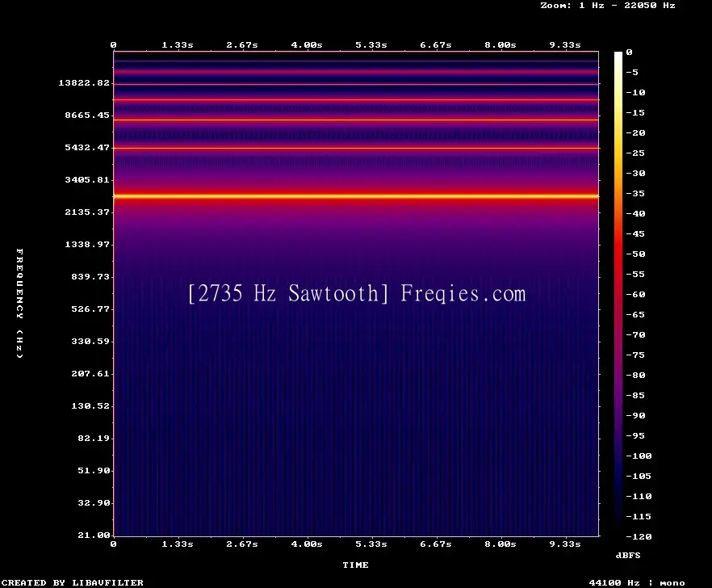Click the -50 dBFS scale value

coord(635,254)
